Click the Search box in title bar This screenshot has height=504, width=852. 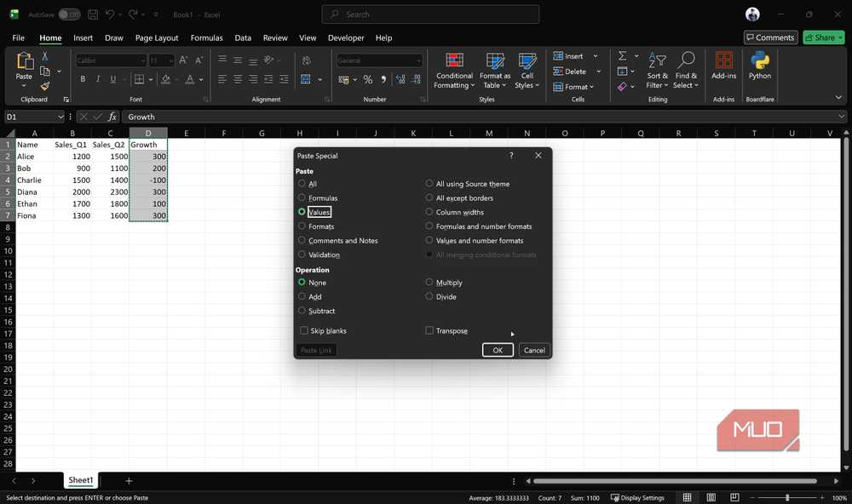coord(430,14)
